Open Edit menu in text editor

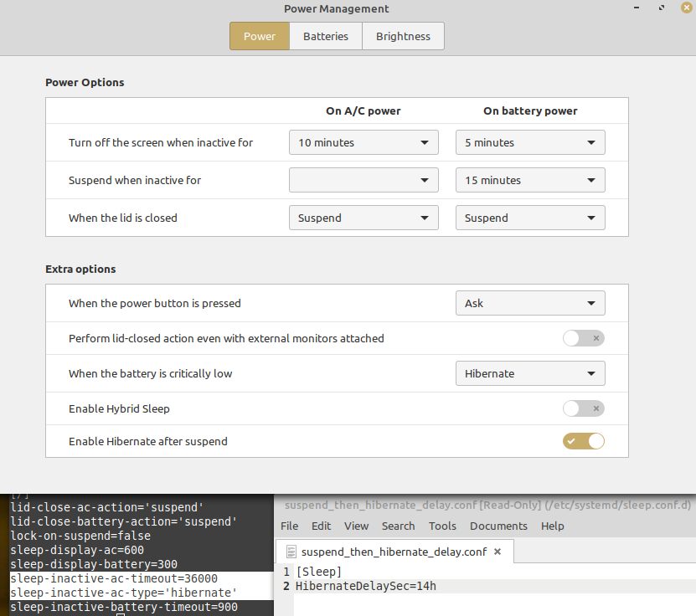click(x=321, y=526)
